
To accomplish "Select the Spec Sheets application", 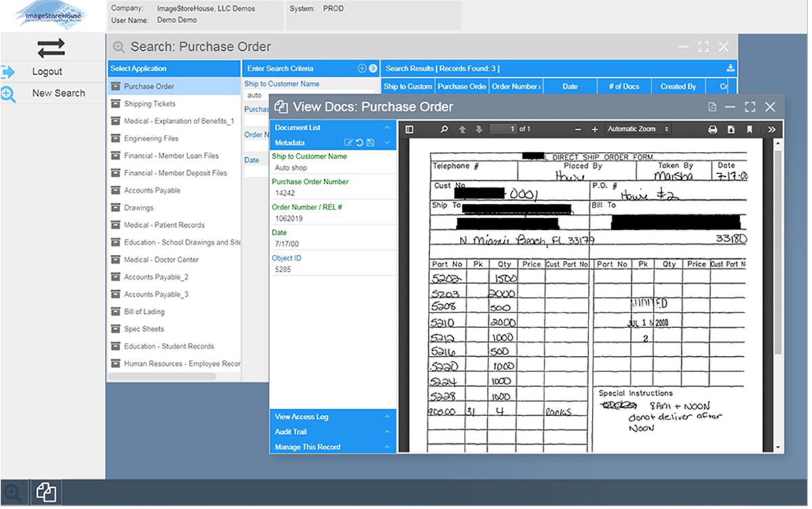I will point(175,329).
